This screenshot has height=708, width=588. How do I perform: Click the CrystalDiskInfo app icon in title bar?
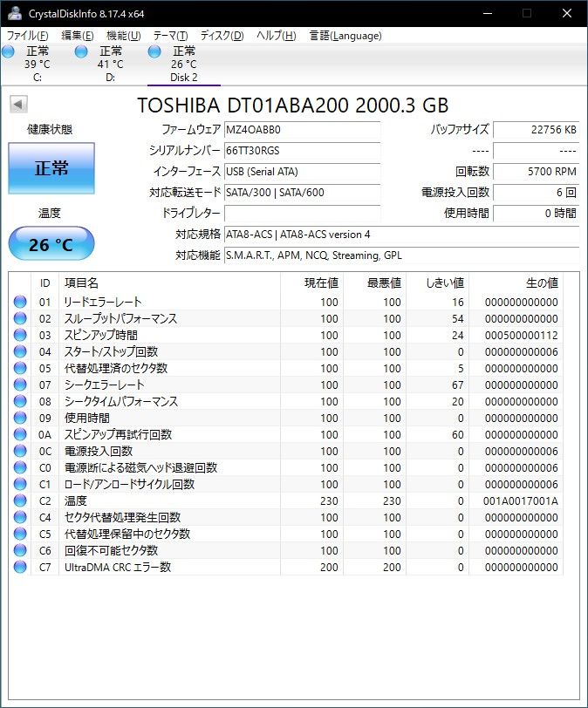pos(15,13)
